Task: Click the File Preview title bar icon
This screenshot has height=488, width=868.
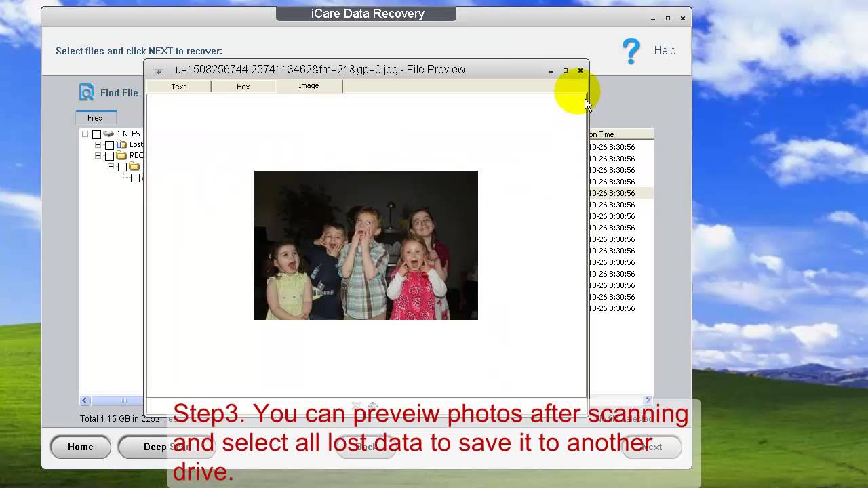Action: coord(157,70)
